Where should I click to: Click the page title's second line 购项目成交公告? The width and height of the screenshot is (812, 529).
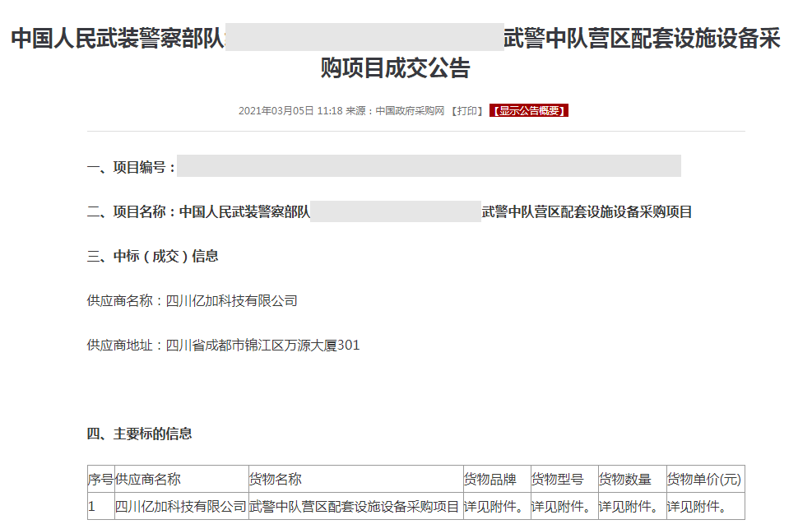[395, 67]
